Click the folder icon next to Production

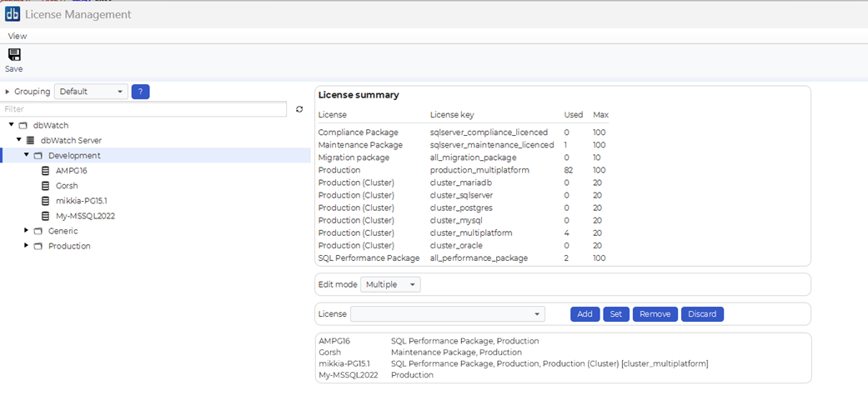[x=38, y=246]
